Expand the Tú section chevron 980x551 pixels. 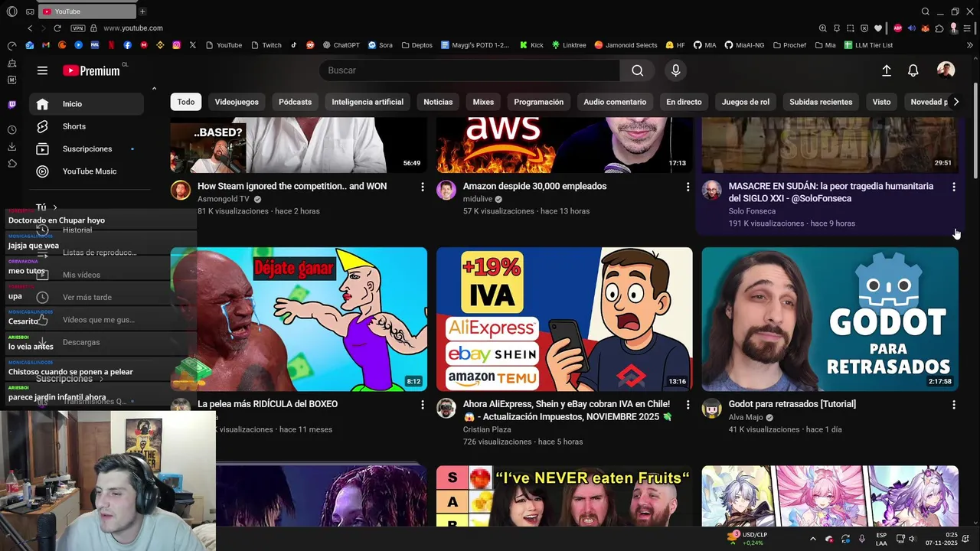click(55, 207)
